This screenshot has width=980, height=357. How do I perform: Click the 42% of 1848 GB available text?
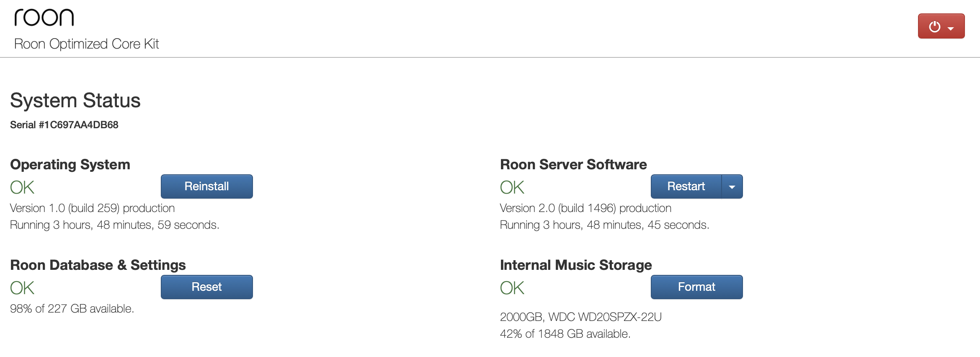pos(565,334)
